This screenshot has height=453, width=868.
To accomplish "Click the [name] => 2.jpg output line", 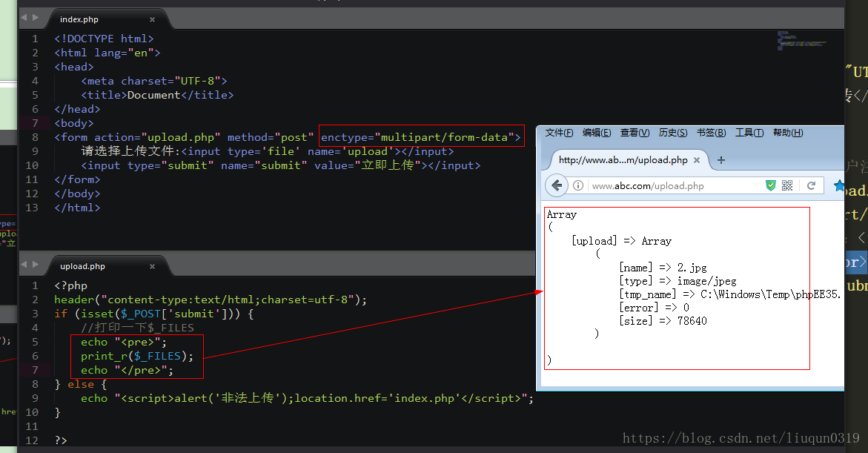I will [663, 268].
